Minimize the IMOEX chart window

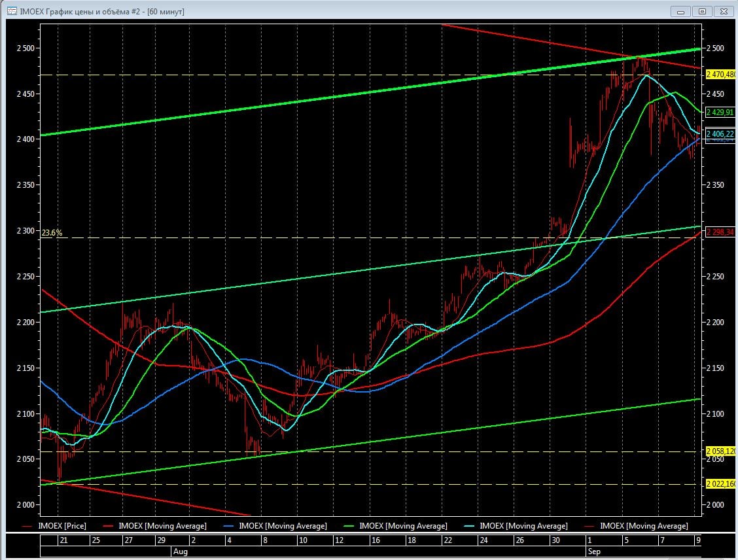681,11
